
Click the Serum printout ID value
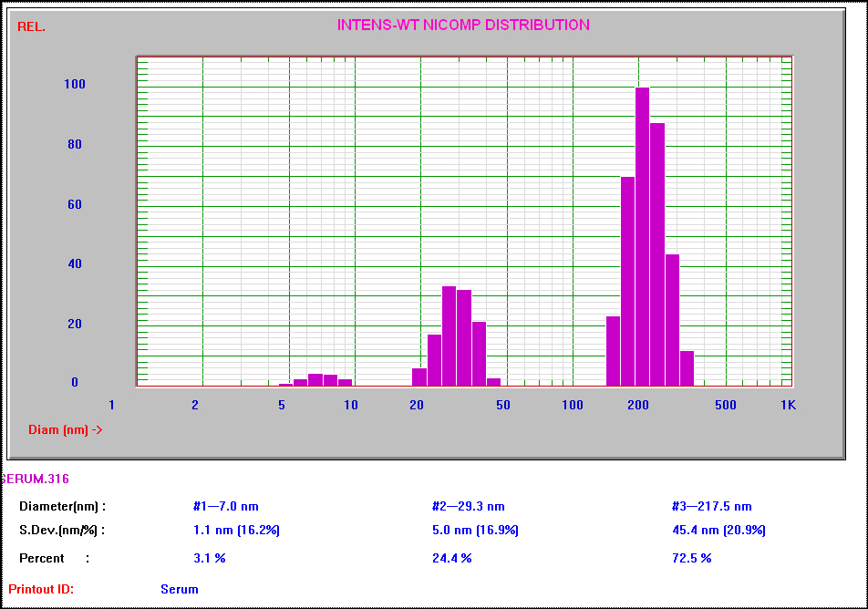180,589
